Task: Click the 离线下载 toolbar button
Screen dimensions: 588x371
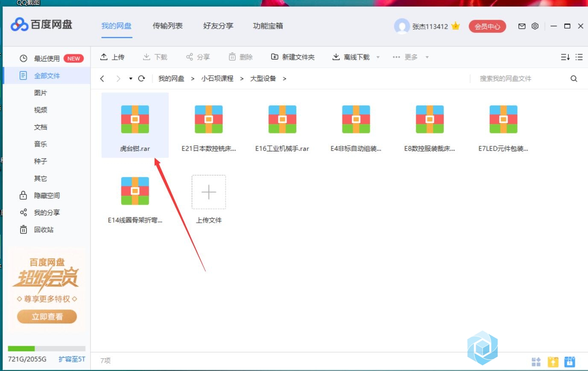Action: [x=351, y=57]
